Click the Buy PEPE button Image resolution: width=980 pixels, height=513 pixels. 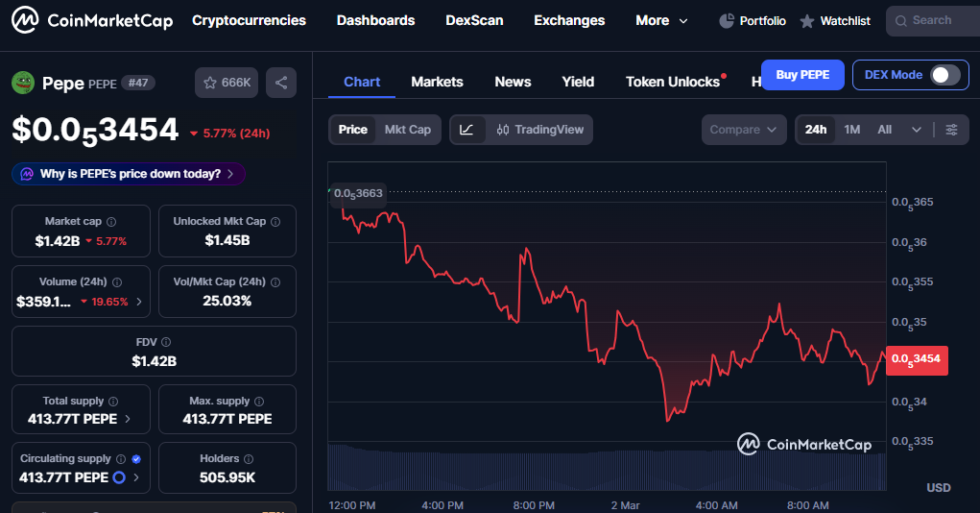802,75
